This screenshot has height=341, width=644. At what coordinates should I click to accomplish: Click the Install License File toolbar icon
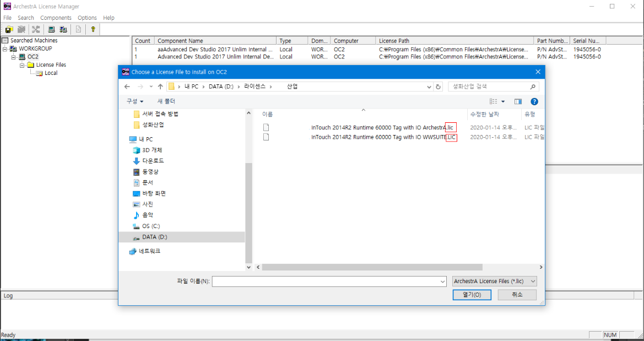tap(9, 29)
